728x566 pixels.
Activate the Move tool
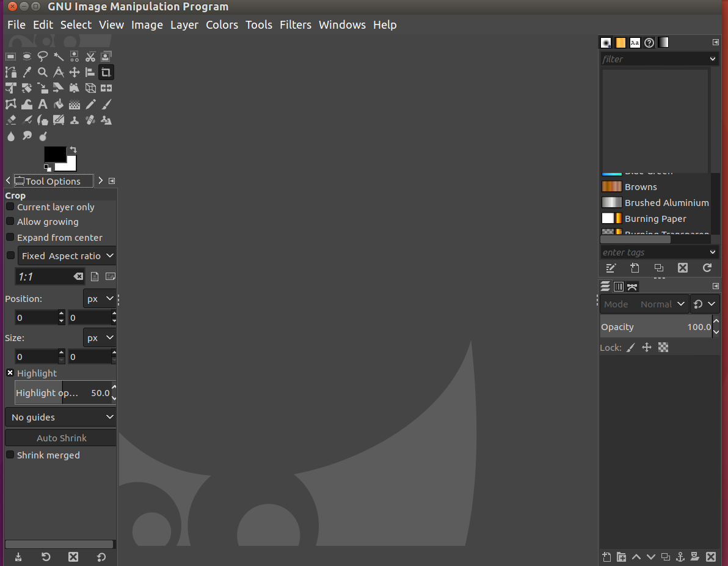click(x=75, y=73)
